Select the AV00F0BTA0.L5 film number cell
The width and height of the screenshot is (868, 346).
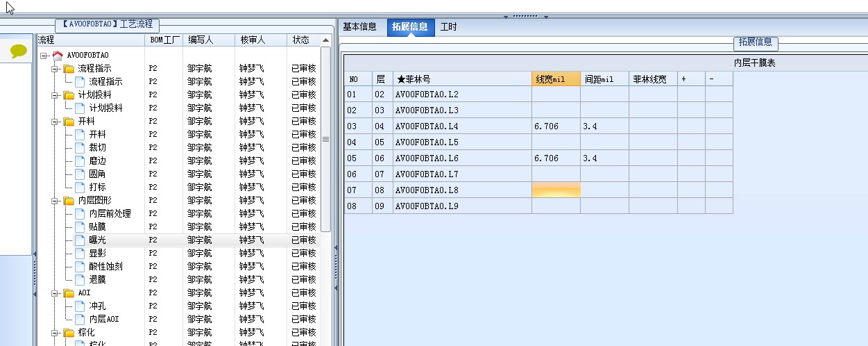(462, 142)
